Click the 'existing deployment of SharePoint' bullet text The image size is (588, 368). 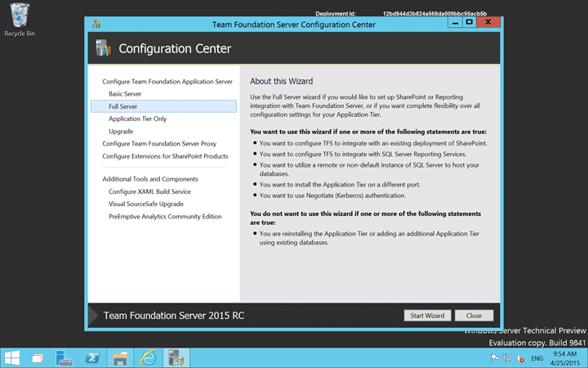pos(373,143)
